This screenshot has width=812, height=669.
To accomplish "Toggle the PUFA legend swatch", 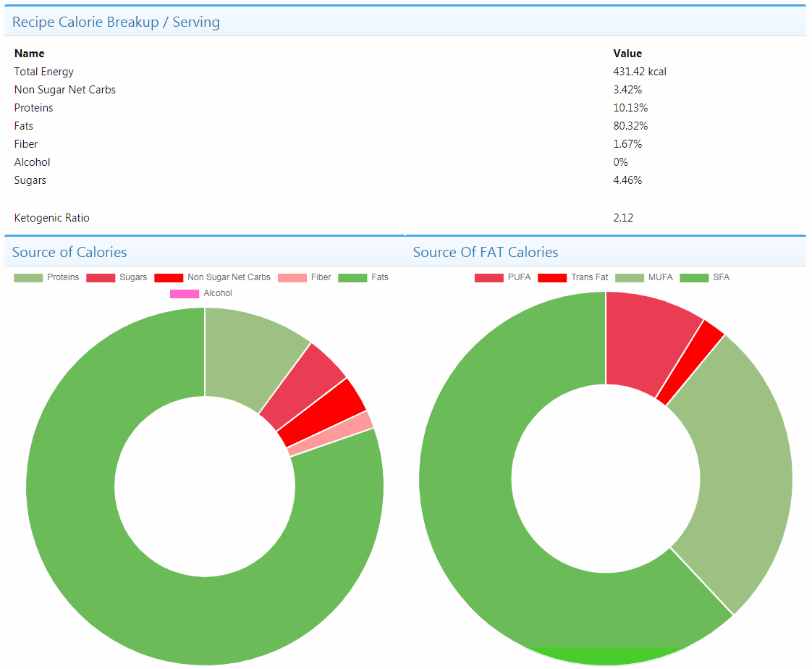I will (x=489, y=278).
